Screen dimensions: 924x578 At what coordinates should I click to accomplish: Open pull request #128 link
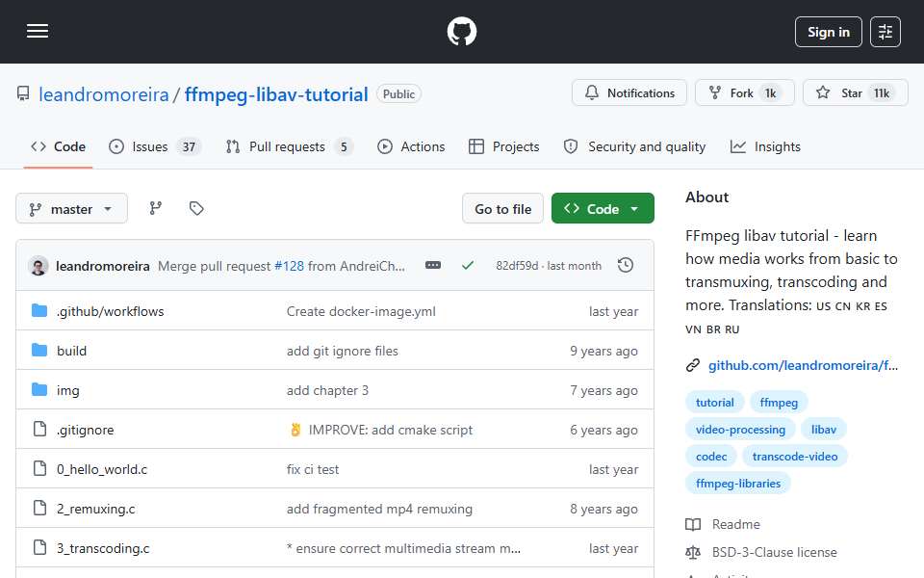(x=290, y=266)
